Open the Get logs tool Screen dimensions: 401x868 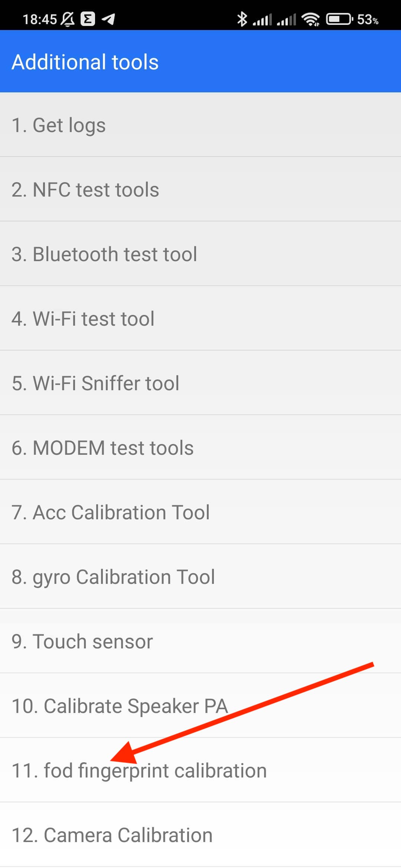[x=200, y=125]
